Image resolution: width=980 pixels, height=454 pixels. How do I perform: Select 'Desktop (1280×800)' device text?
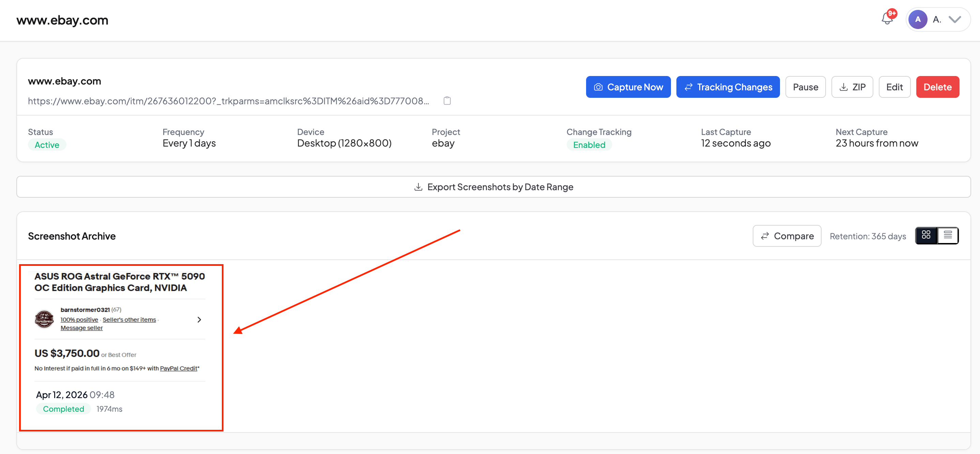click(344, 143)
